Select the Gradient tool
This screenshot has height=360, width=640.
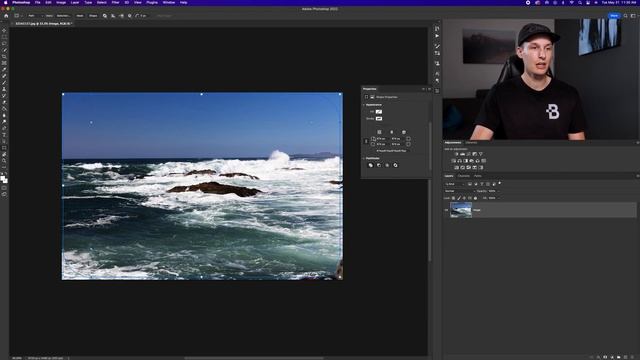[4, 109]
